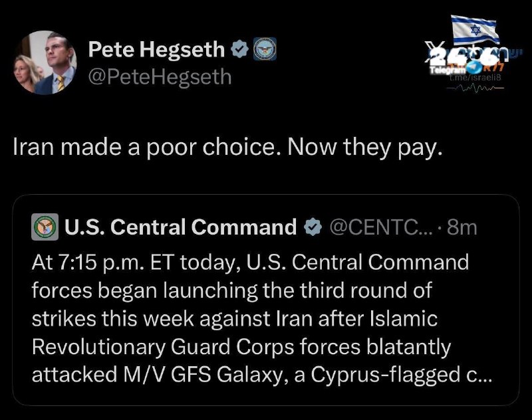The width and height of the screenshot is (532, 420).
Task: Click verified badge beside U.S. Central Command
Action: click(x=313, y=227)
